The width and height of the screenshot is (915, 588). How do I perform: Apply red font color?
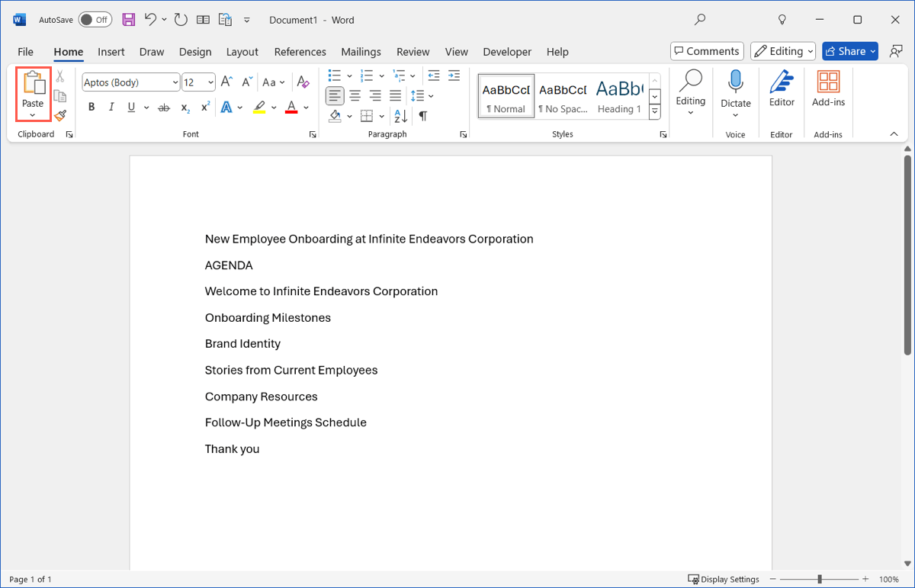coord(291,108)
